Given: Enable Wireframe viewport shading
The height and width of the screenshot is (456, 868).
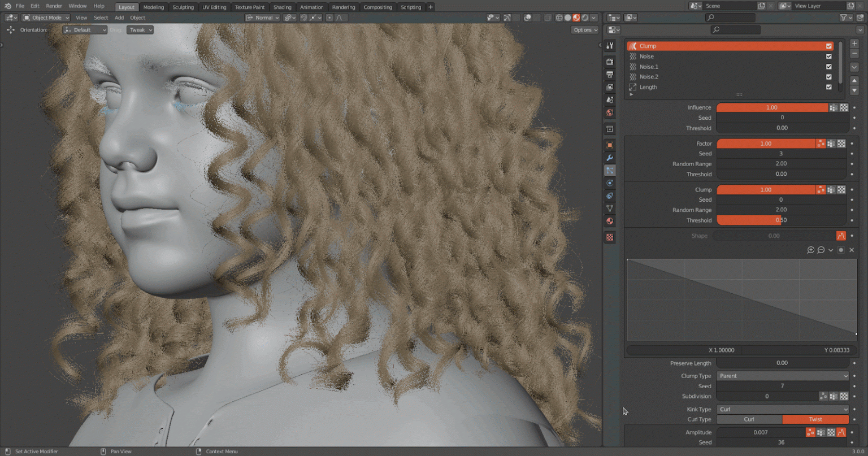Looking at the screenshot, I should [x=559, y=18].
